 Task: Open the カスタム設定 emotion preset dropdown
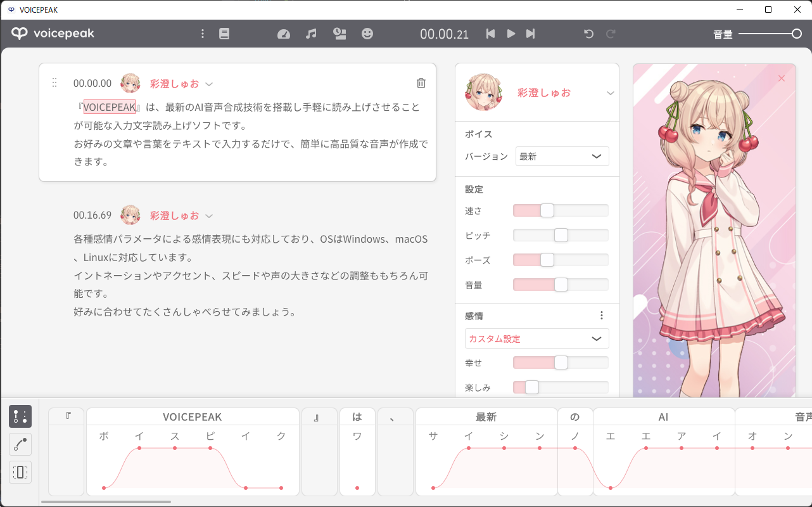click(x=537, y=338)
